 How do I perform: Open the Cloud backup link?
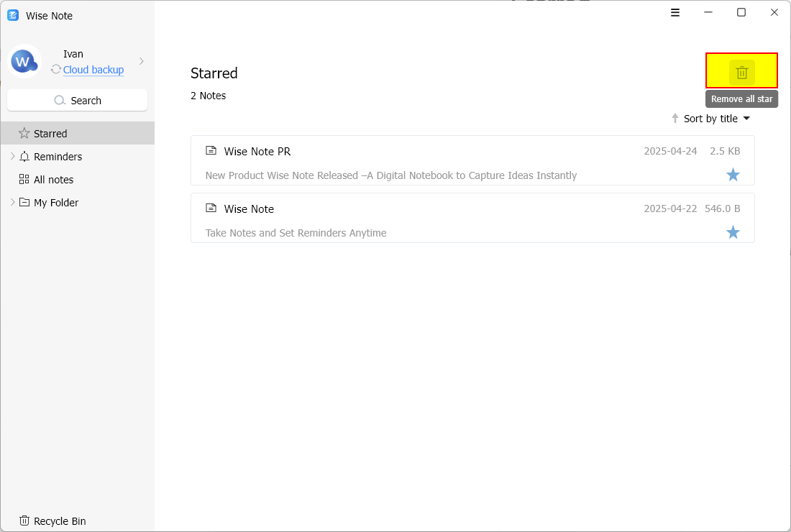(x=93, y=70)
